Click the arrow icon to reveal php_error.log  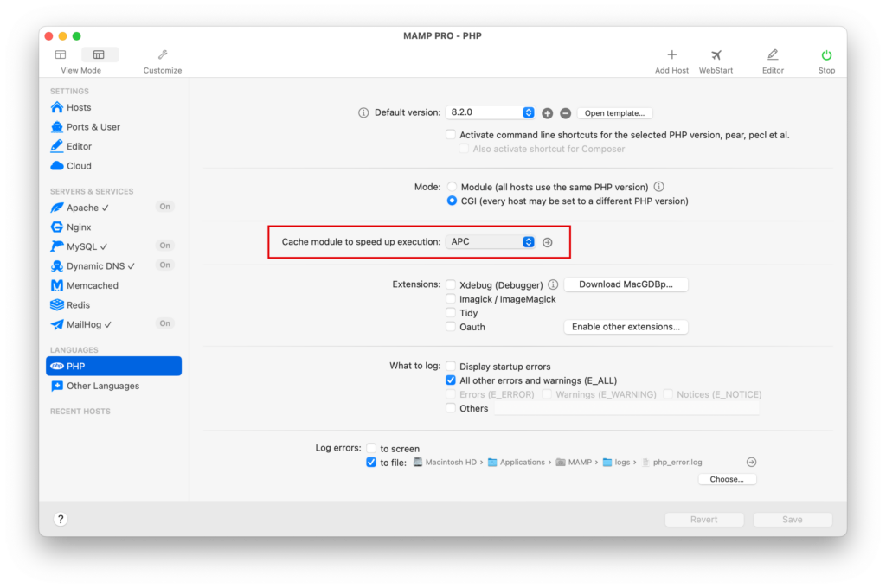click(x=751, y=462)
